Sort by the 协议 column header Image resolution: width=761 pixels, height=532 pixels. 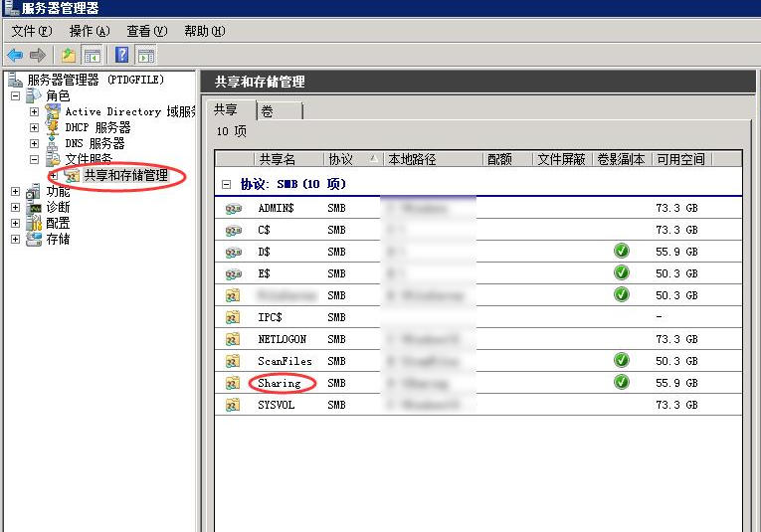click(340, 159)
